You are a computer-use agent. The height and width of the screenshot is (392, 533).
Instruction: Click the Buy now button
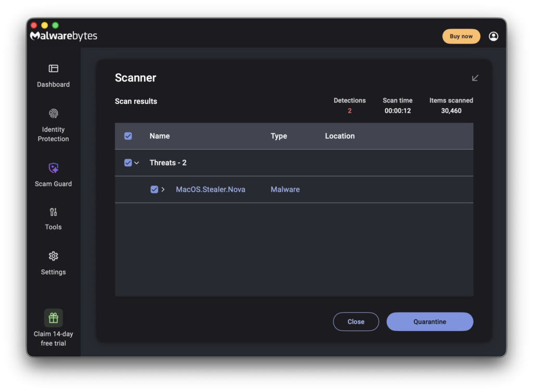(461, 36)
